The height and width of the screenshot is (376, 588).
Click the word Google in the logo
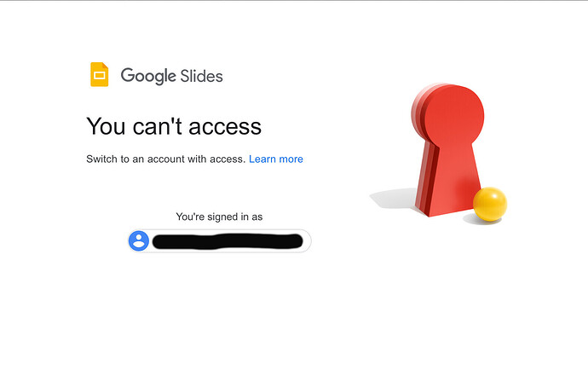(x=148, y=76)
